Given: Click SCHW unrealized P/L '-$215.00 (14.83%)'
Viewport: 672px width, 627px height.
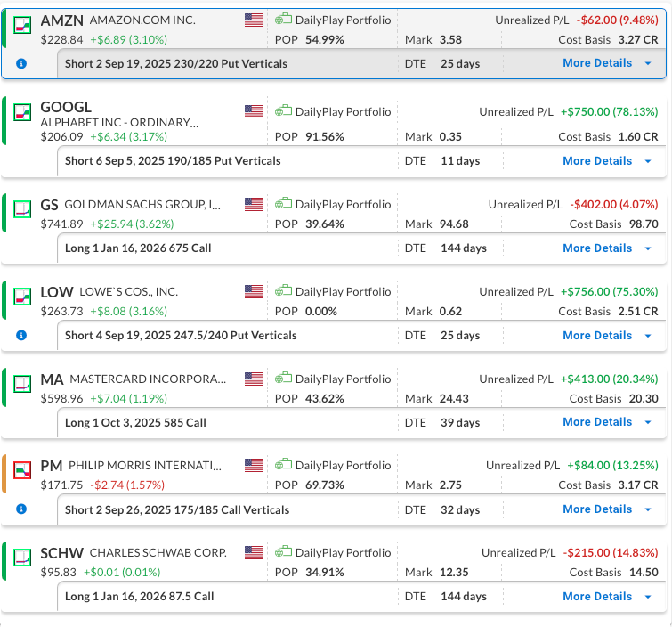Looking at the screenshot, I should (x=611, y=552).
